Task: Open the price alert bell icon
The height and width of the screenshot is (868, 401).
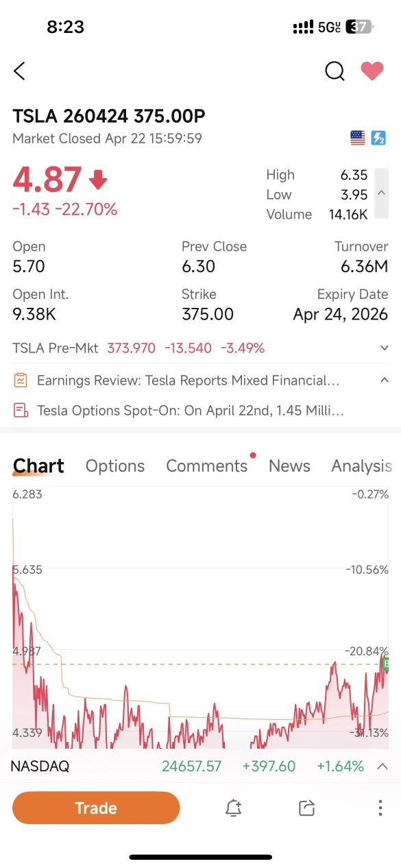Action: pos(233,808)
